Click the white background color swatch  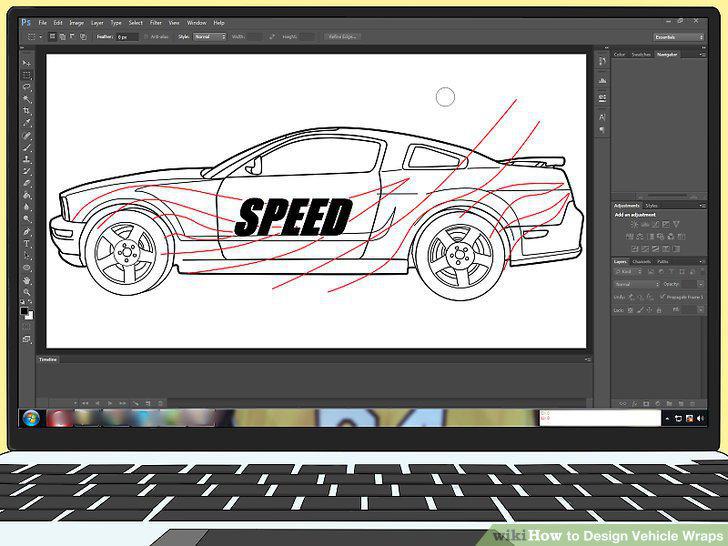30,316
